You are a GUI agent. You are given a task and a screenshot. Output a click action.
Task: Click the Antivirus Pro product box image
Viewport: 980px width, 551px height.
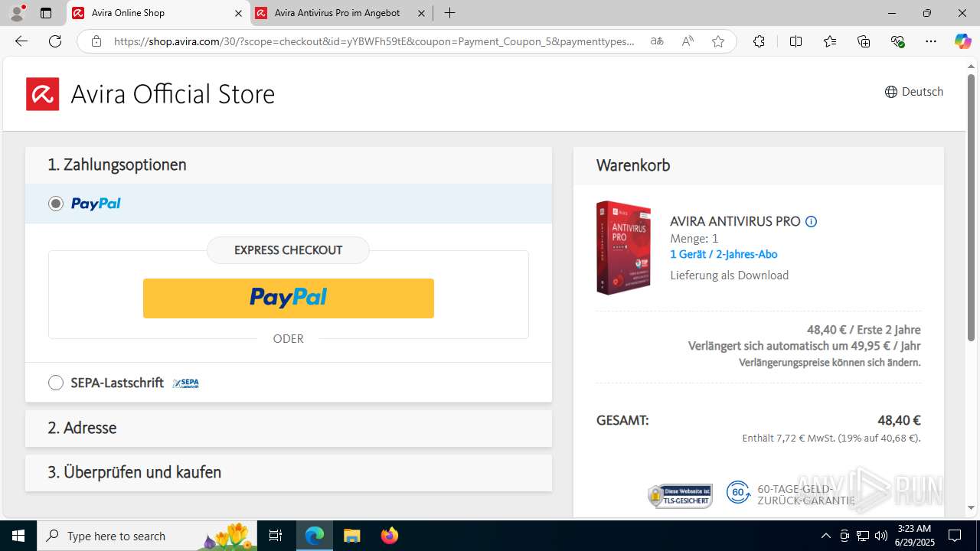[x=623, y=247]
